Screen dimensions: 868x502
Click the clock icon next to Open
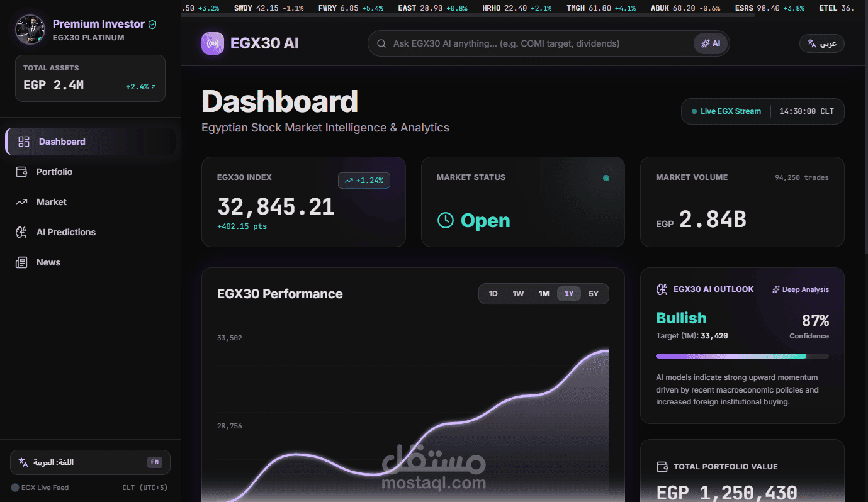click(446, 220)
